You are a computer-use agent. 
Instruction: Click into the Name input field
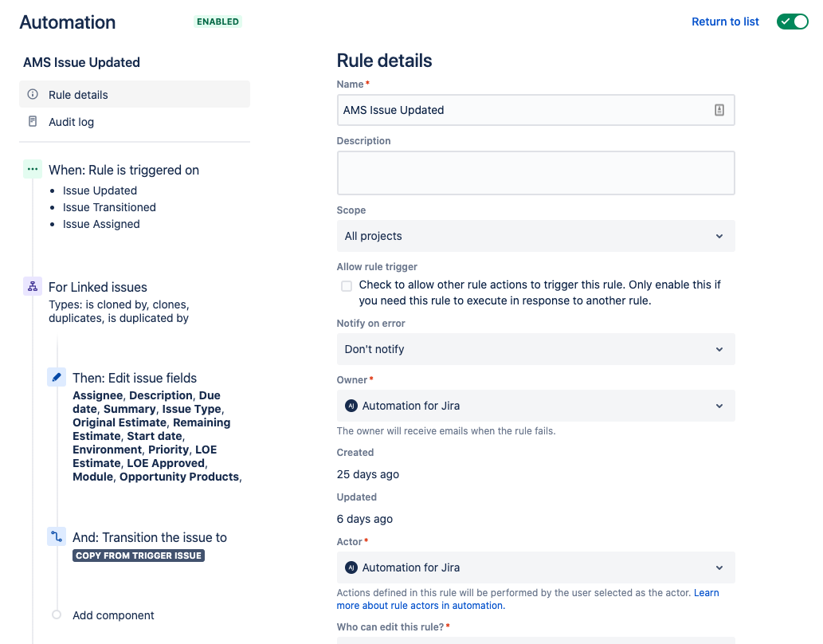tap(535, 110)
